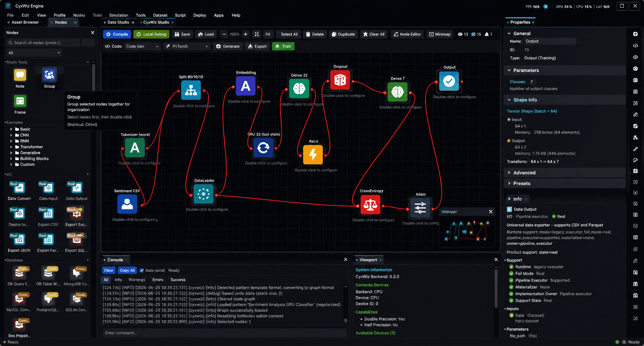
Task: Click the green Train button
Action: coord(283,46)
